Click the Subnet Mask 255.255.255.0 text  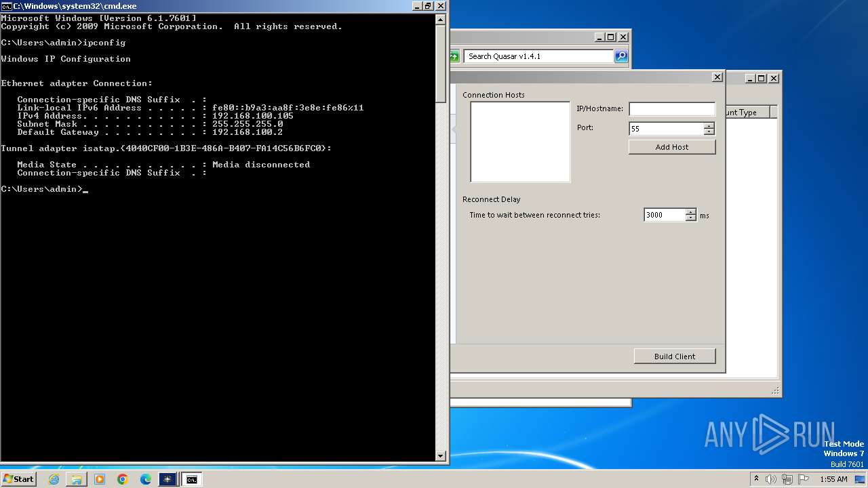click(x=150, y=124)
